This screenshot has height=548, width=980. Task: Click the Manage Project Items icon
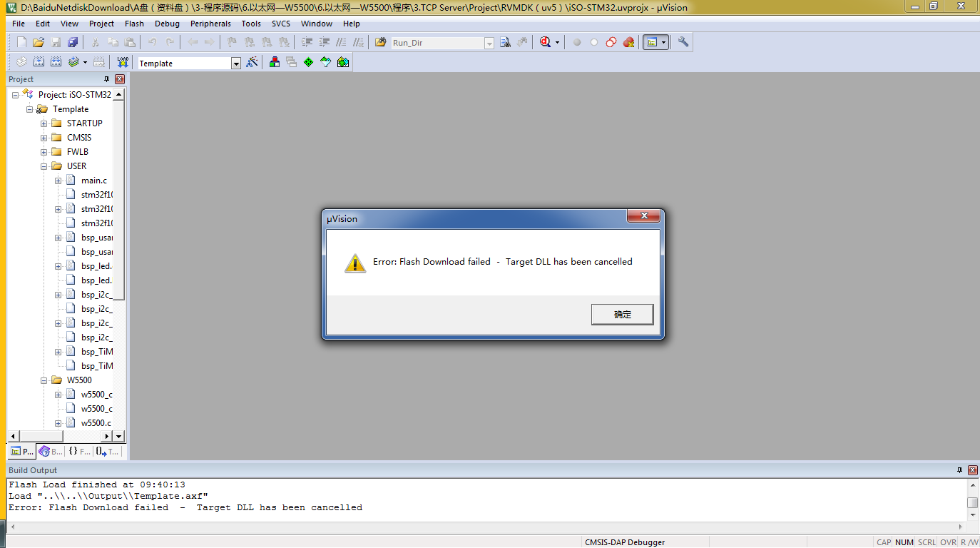275,63
